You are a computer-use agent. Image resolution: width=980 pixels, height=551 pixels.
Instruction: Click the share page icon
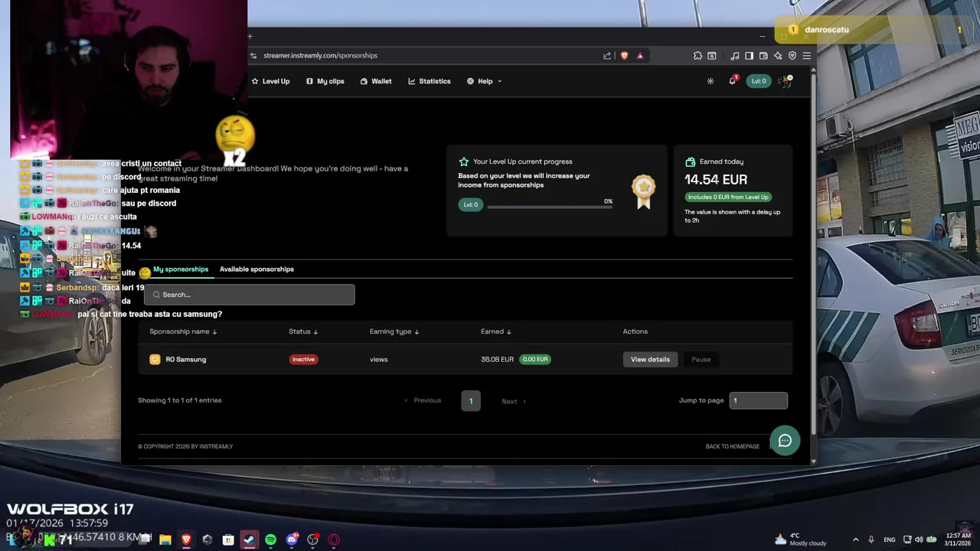(607, 56)
